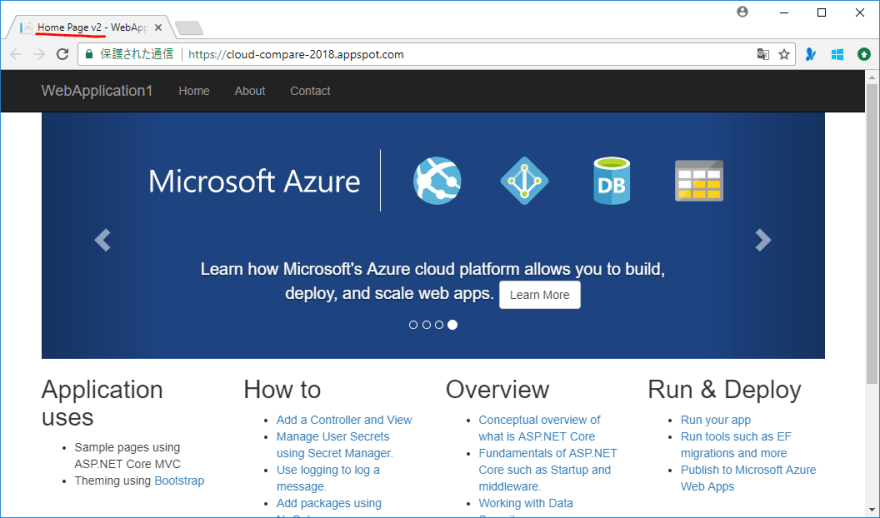The width and height of the screenshot is (880, 518).
Task: Click the Azure Active Directory diamond icon
Action: 524,181
